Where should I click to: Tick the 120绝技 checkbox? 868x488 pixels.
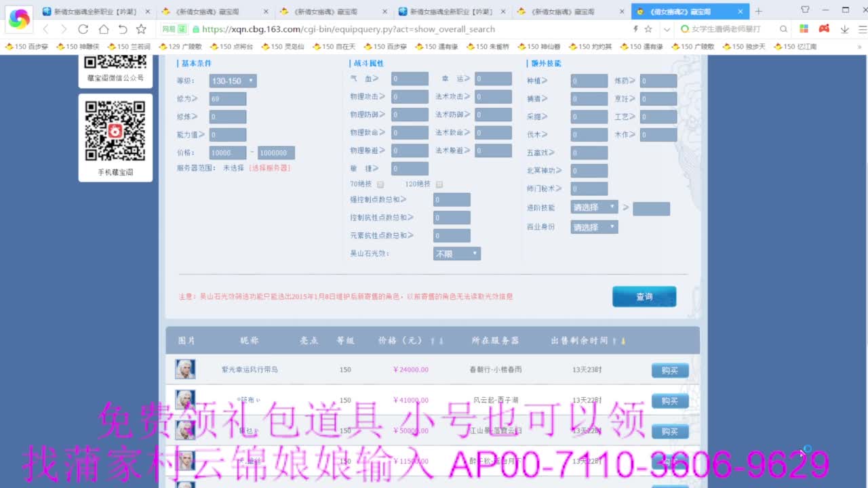click(439, 184)
